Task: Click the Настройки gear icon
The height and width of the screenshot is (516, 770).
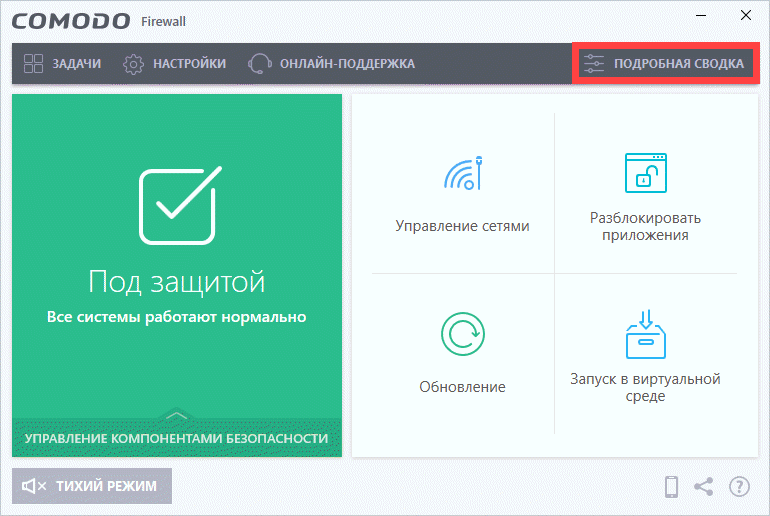Action: coord(133,64)
